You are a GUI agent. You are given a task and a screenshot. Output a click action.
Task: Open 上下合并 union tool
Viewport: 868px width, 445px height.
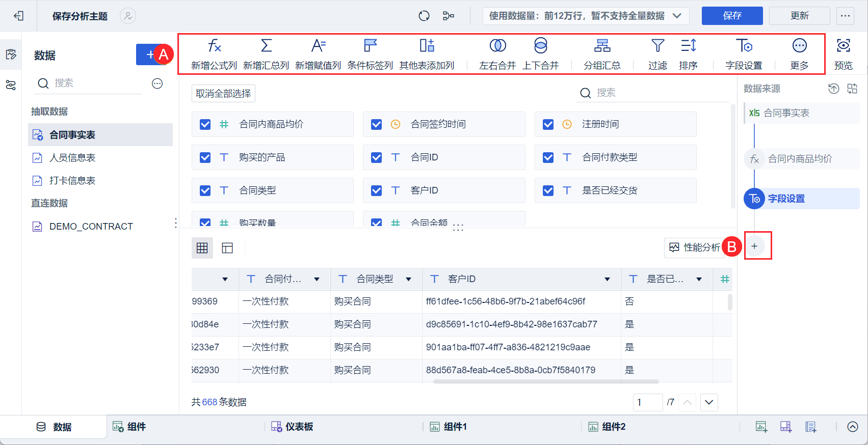click(x=541, y=54)
